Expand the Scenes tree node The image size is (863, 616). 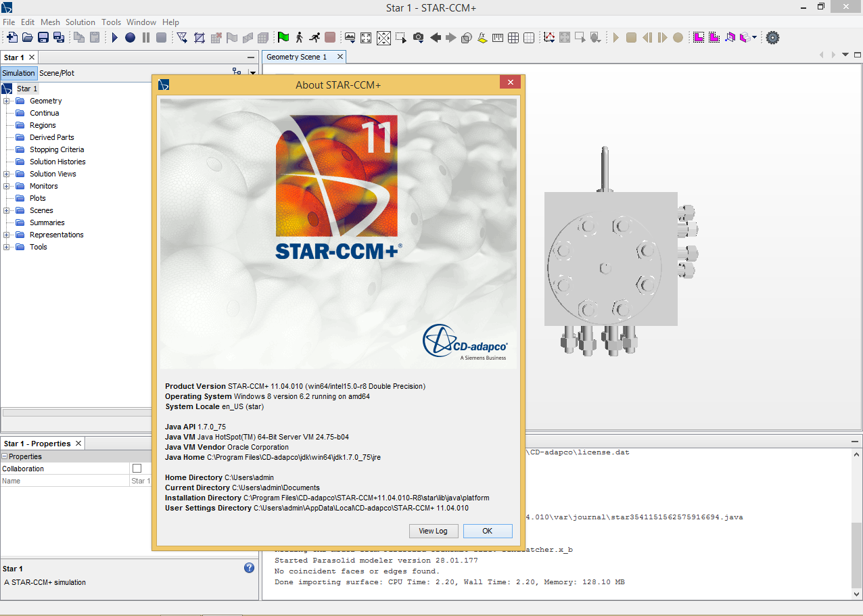pyautogui.click(x=7, y=210)
